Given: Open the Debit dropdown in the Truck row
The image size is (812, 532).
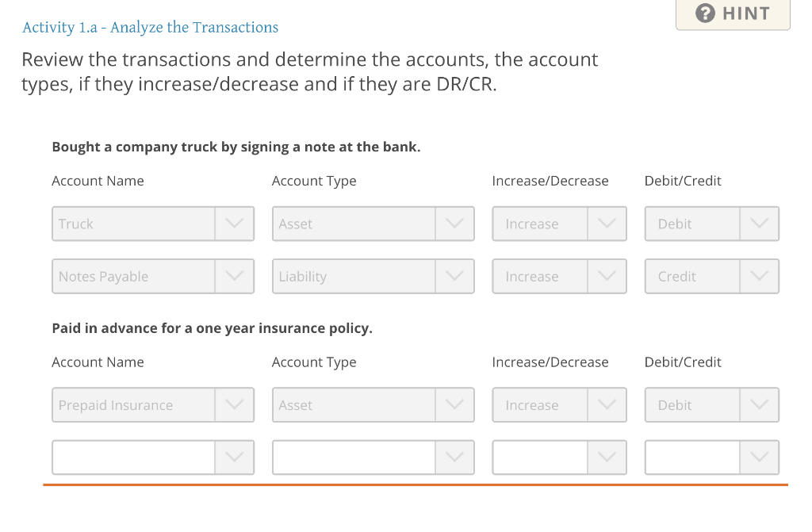Looking at the screenshot, I should click(x=760, y=224).
